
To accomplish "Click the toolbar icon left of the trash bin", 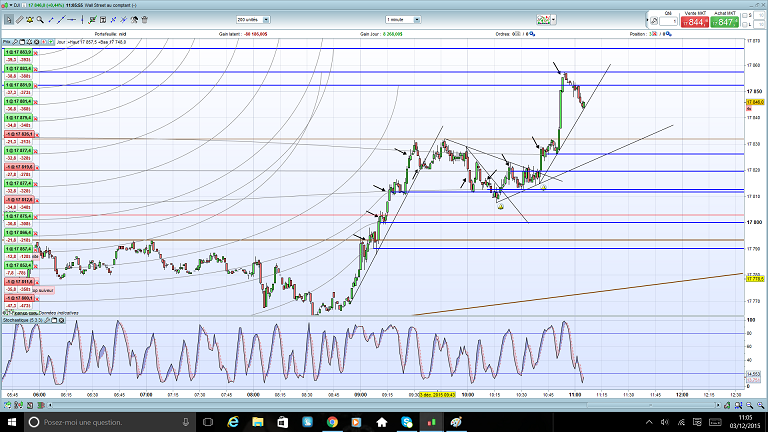I will point(134,20).
